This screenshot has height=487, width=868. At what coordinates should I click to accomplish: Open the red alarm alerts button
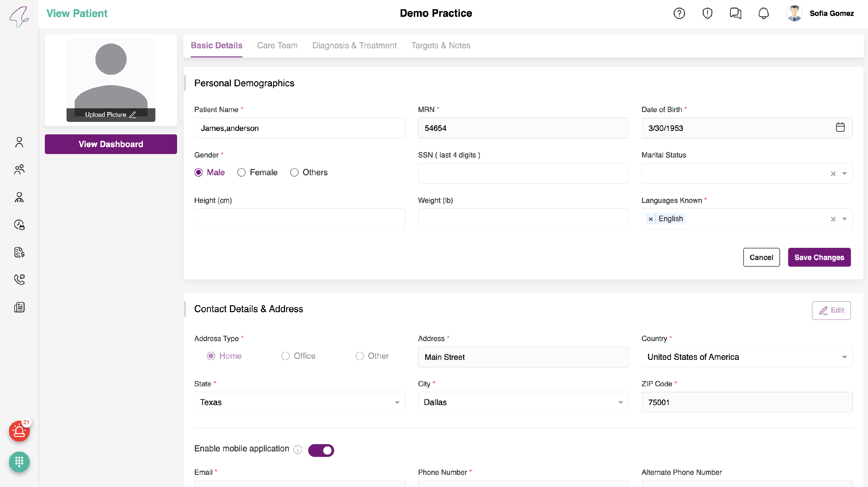19,431
